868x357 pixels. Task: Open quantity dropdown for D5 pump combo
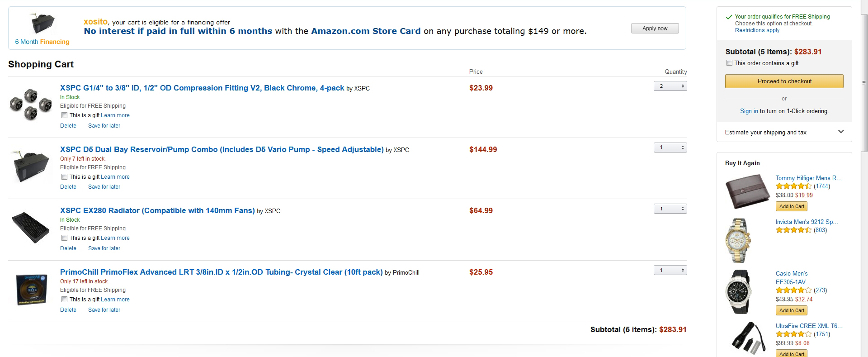click(670, 148)
